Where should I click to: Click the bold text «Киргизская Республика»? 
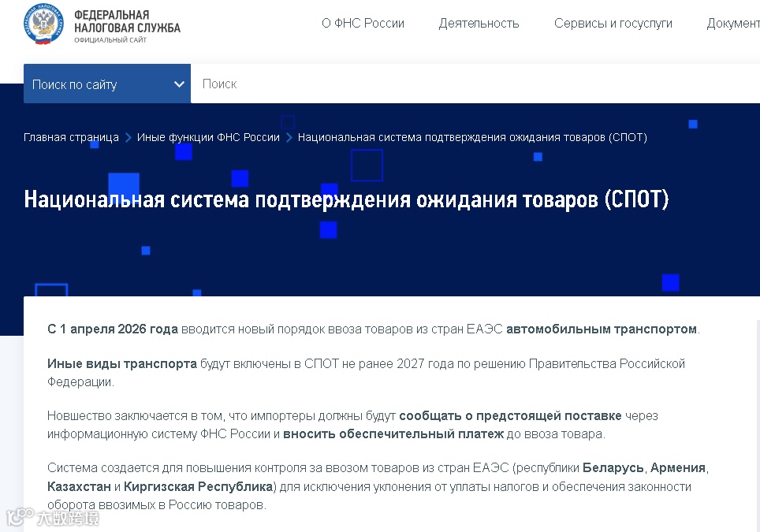tap(198, 486)
